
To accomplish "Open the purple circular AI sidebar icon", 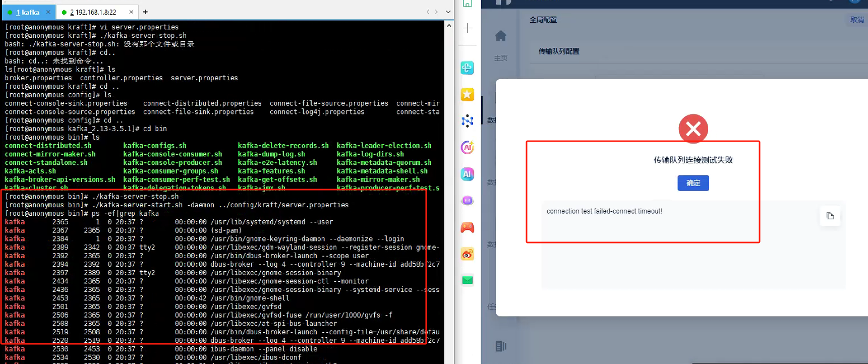I will point(468,148).
